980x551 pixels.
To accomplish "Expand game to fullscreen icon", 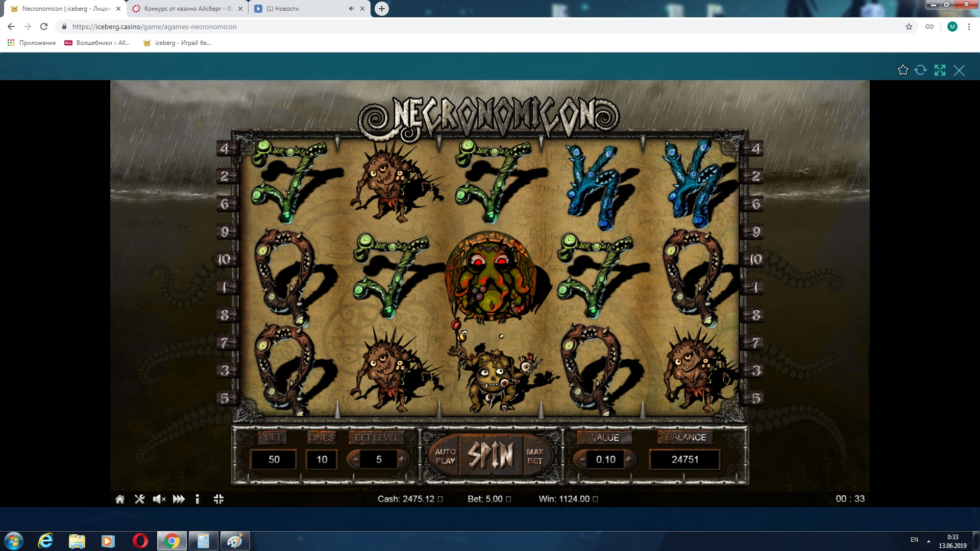I will pos(940,70).
